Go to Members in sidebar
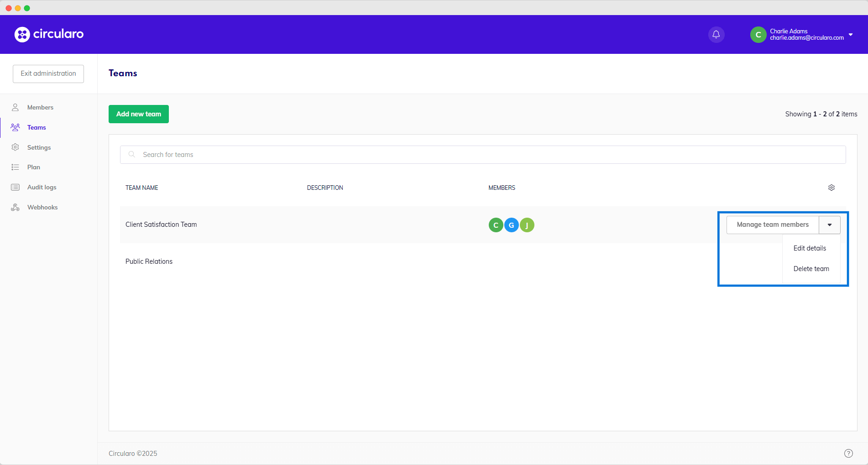Screen dimensions: 868x465 click(x=40, y=108)
